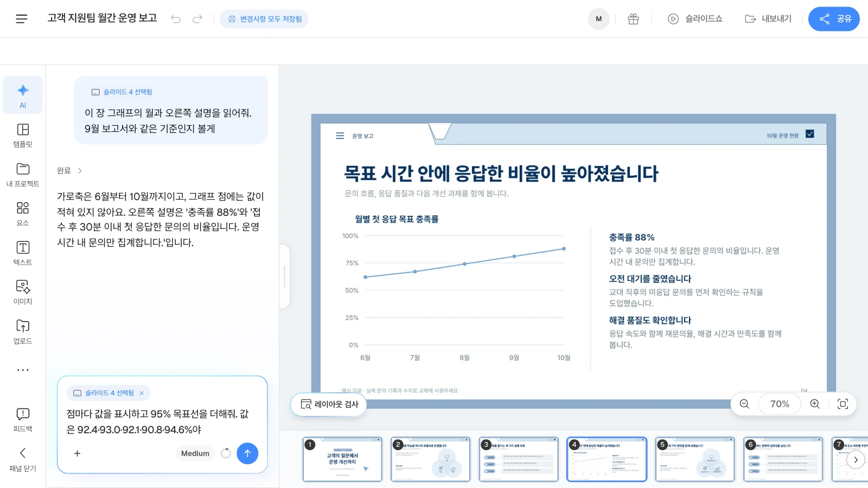Select slide 3 thumbnail

[519, 459]
